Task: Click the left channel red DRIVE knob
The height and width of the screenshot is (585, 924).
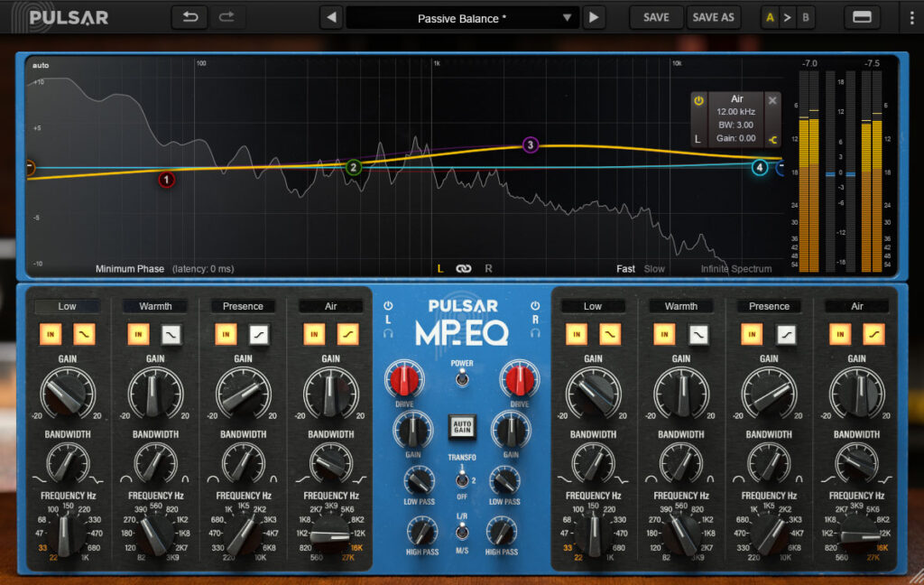Action: coord(404,380)
